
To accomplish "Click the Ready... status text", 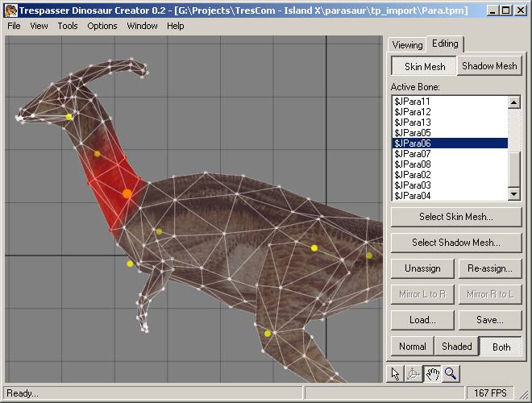I will click(23, 393).
